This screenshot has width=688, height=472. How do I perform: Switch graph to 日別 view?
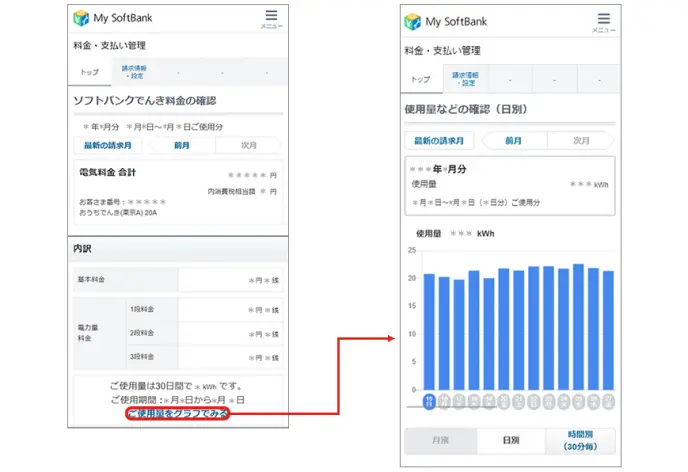click(511, 440)
